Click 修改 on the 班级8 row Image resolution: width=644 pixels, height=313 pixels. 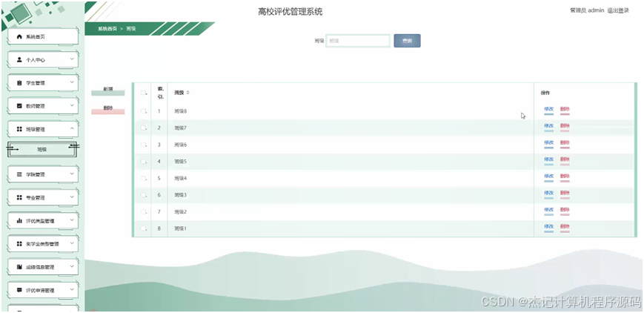[x=548, y=110]
